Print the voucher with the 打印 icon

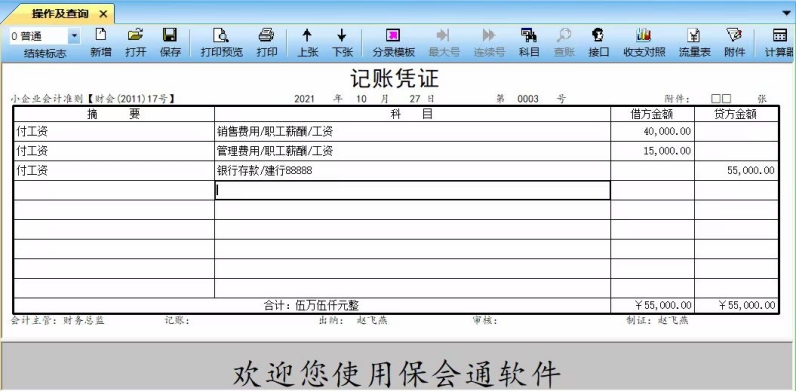(267, 42)
